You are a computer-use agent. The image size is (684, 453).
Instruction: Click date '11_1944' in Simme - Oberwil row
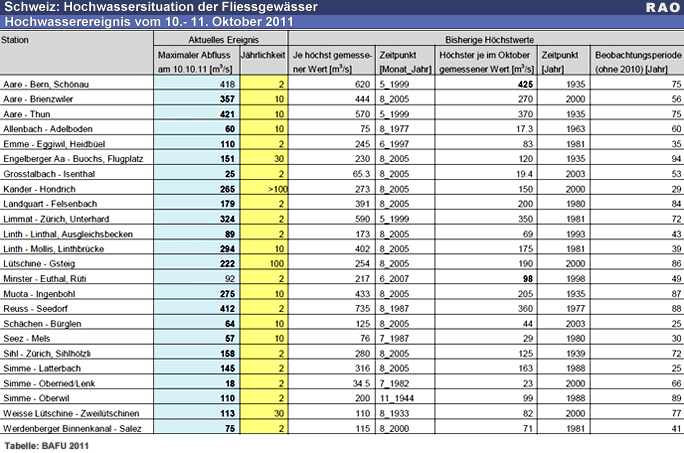(x=397, y=398)
